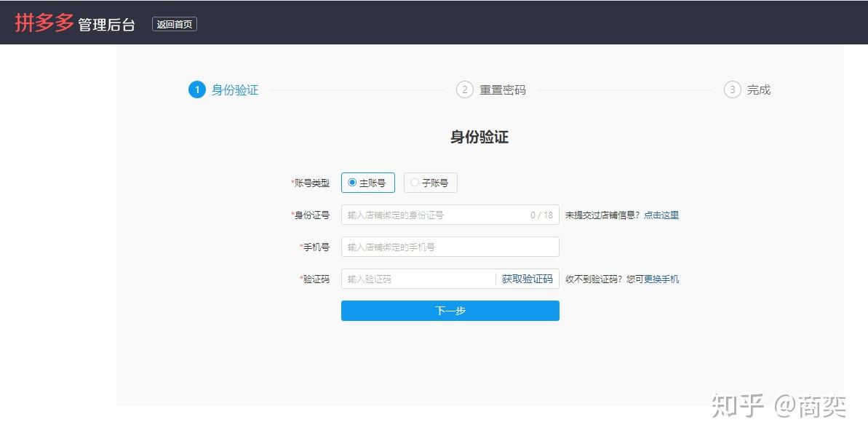Focus the 验证码 input field
Image resolution: width=868 pixels, height=441 pixels.
pyautogui.click(x=418, y=279)
